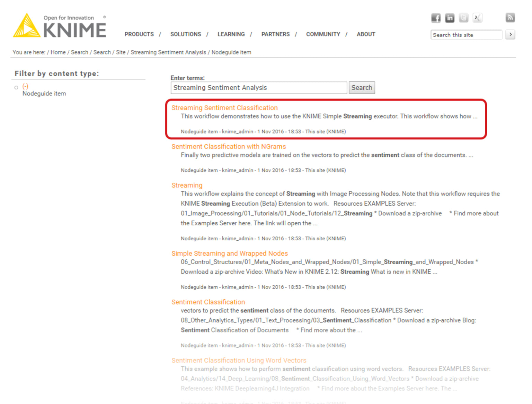The image size is (532, 404).
Task: Remove Nodeguide item filter via (-)
Action: pos(25,86)
